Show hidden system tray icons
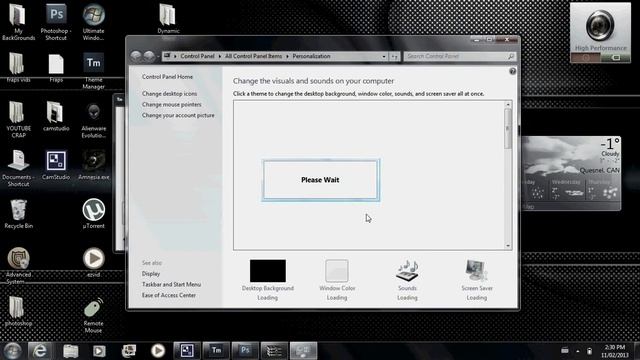Screen dimensions: 640x360 pos(578,351)
